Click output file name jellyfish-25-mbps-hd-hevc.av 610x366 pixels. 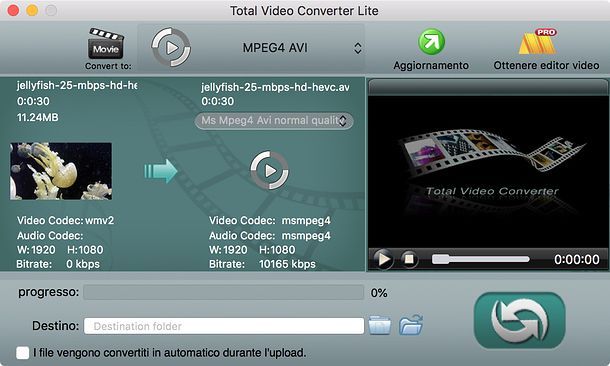(x=275, y=87)
